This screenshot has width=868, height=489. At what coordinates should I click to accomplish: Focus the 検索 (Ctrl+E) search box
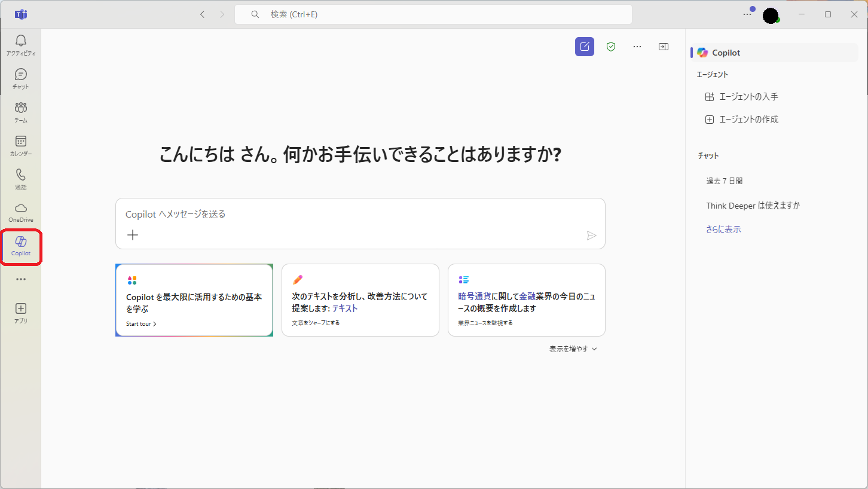pyautogui.click(x=433, y=14)
